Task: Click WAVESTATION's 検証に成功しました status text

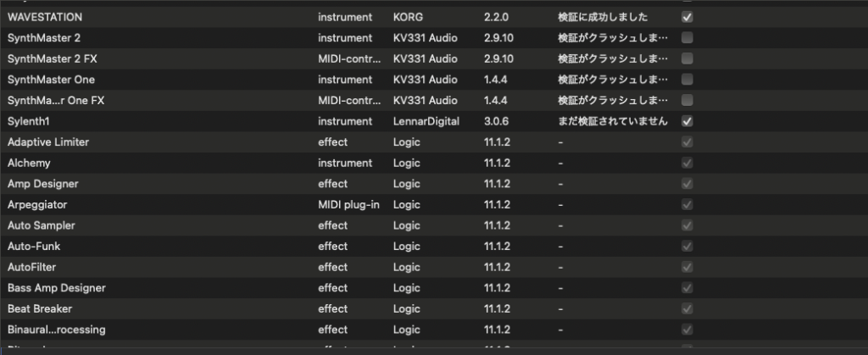Action: [603, 17]
